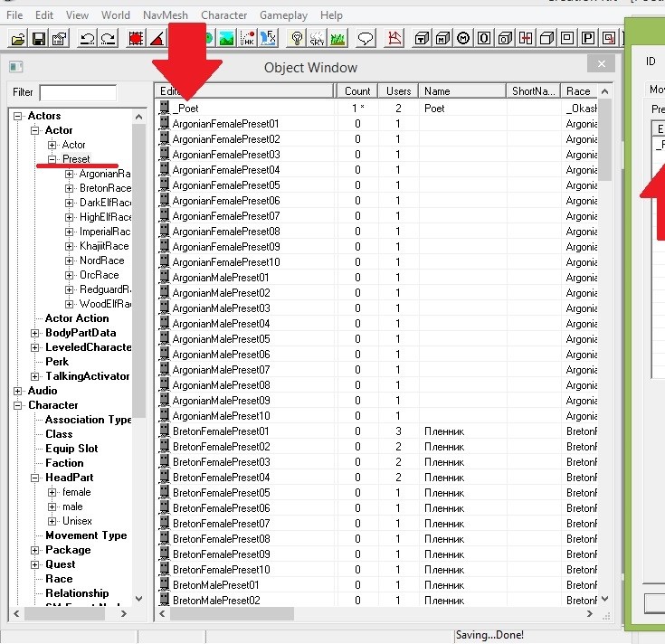This screenshot has height=644, width=665.
Task: Expand the KhajiitRace preset node
Action: (69, 246)
